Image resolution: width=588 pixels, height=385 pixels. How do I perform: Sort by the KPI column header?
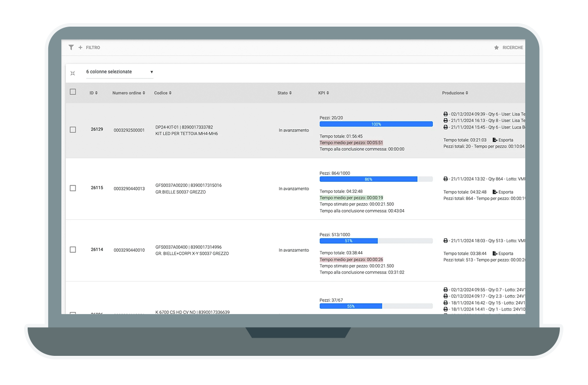(324, 93)
